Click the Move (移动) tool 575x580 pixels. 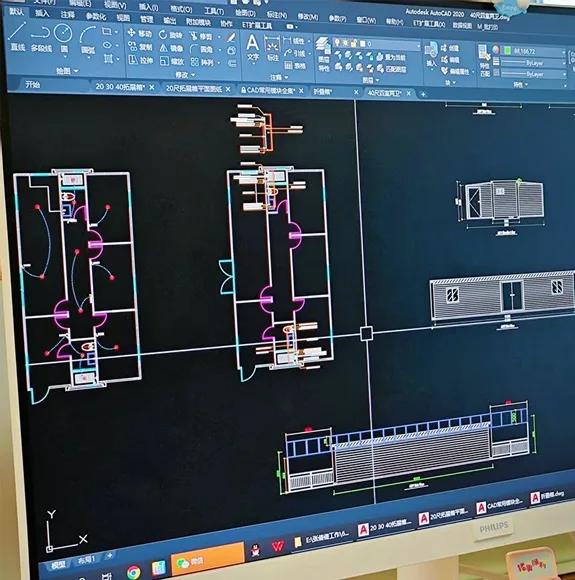tap(139, 33)
